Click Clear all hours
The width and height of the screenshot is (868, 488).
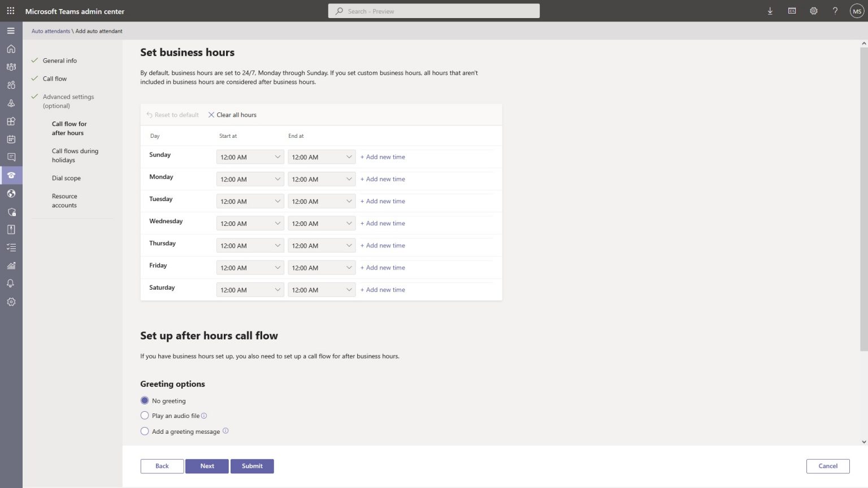click(232, 115)
